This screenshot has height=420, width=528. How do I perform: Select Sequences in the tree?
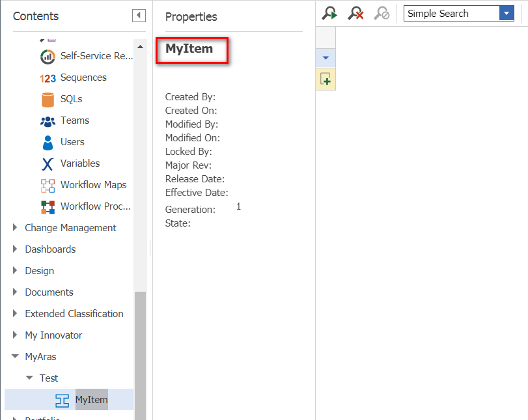pyautogui.click(x=83, y=77)
